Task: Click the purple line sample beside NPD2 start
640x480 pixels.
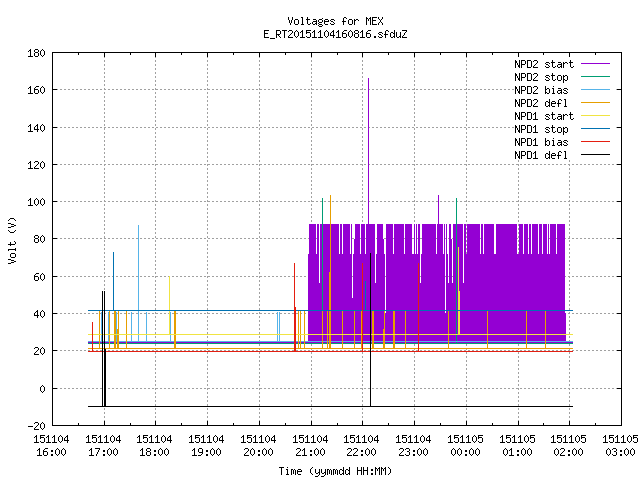Action: click(x=595, y=64)
